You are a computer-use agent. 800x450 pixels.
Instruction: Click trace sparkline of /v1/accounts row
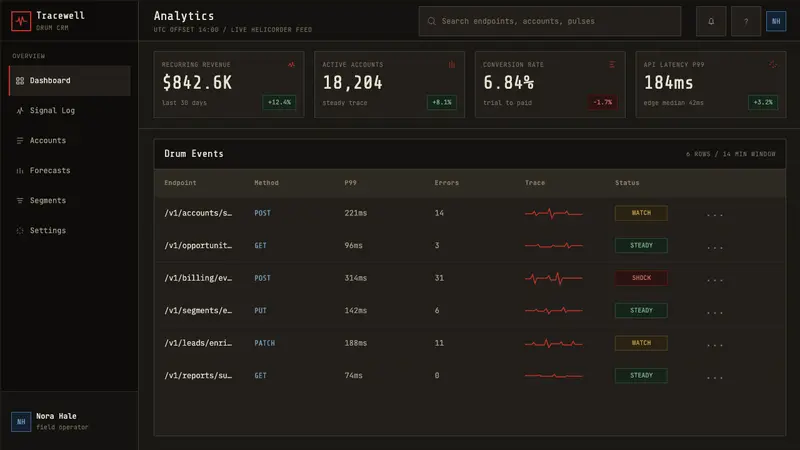click(554, 213)
